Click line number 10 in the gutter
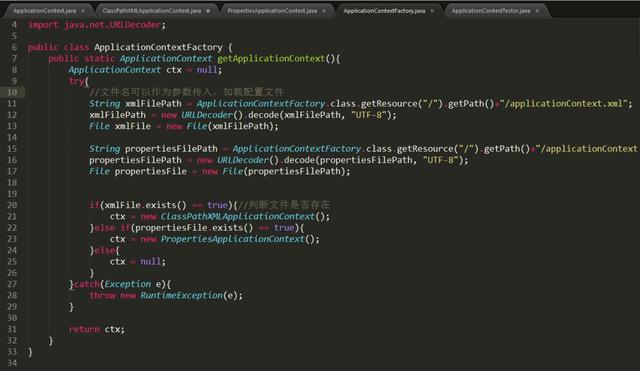640x371 pixels. [12, 92]
